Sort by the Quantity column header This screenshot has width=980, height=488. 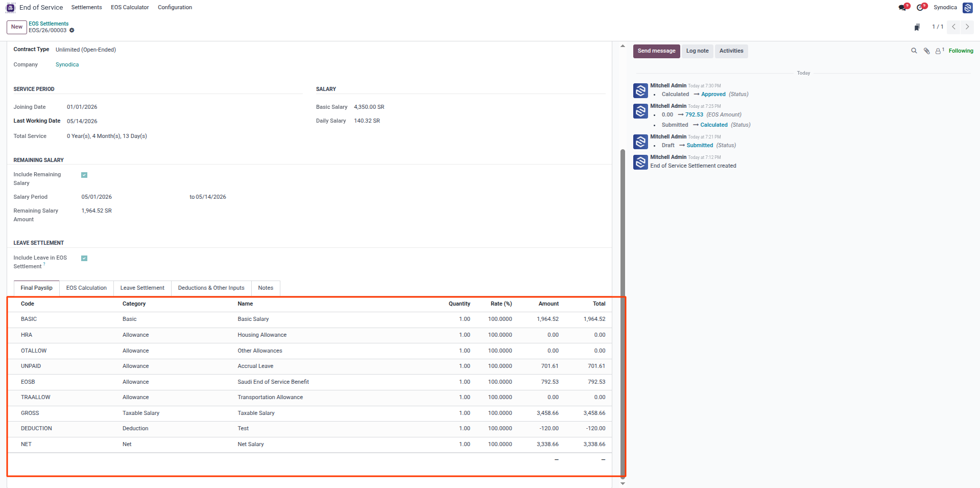459,304
